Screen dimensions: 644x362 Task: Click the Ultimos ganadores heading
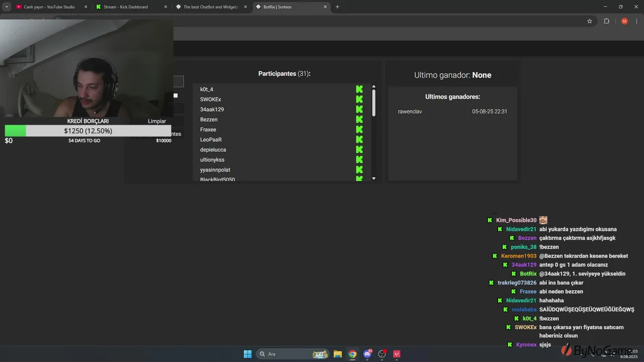pyautogui.click(x=453, y=97)
